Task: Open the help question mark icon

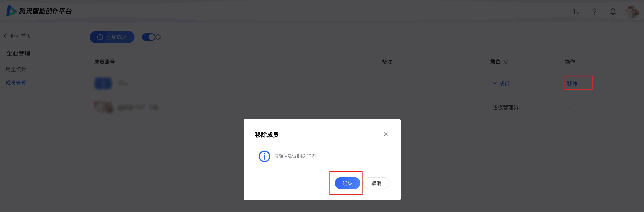Action: pyautogui.click(x=594, y=12)
